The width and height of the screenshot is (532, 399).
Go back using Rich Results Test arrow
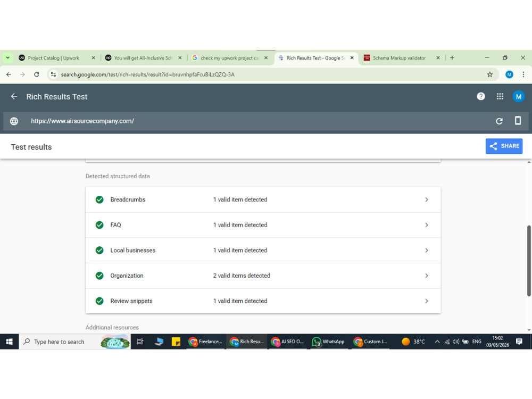pyautogui.click(x=14, y=97)
